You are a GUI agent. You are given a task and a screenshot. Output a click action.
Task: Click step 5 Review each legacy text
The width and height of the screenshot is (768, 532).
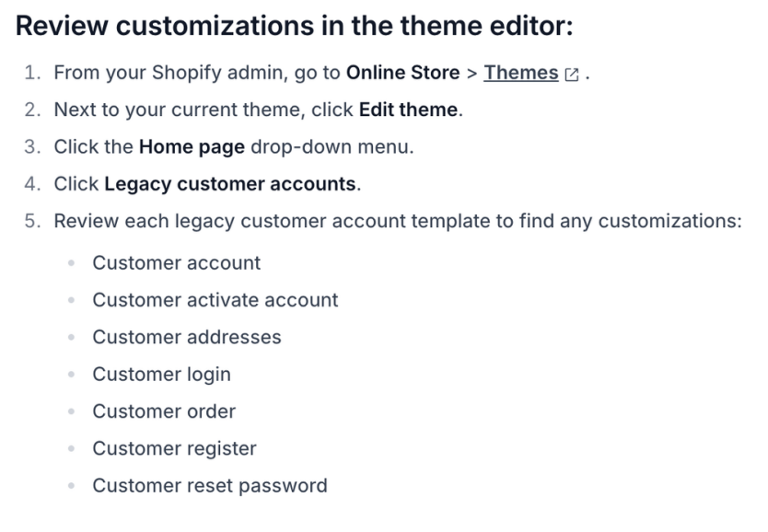tap(184, 221)
